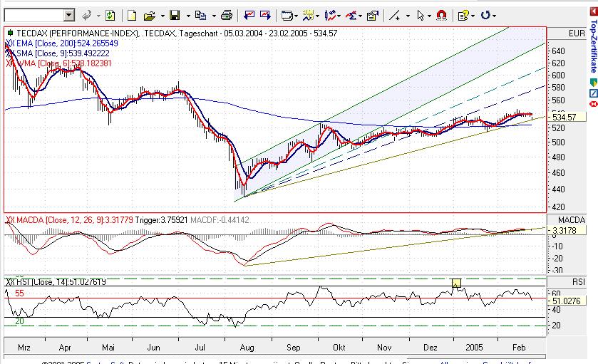Click the 3.3178 MACDA value tag
The height and width of the screenshot is (364, 598).
(x=567, y=231)
